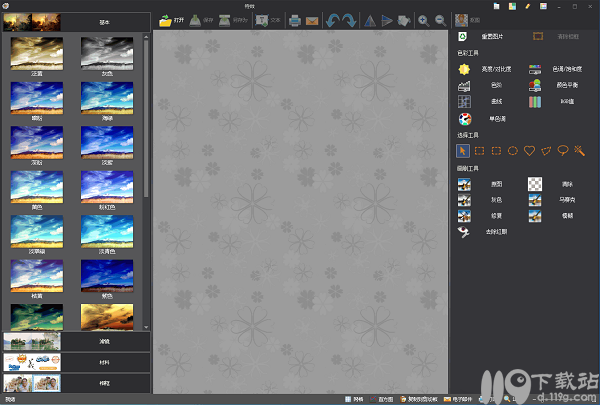This screenshot has height=405, width=600.
Task: Print using the printer toolbar icon
Action: (295, 21)
